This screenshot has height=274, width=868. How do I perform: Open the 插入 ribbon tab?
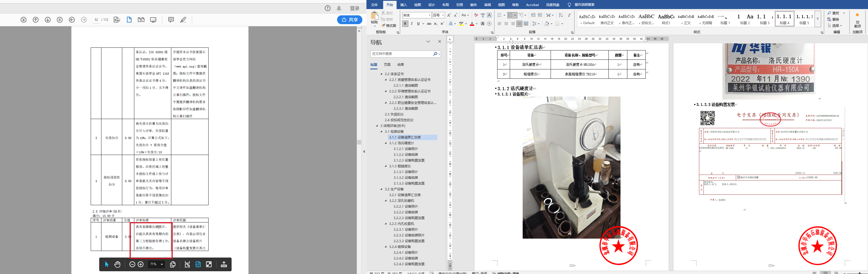click(x=403, y=5)
